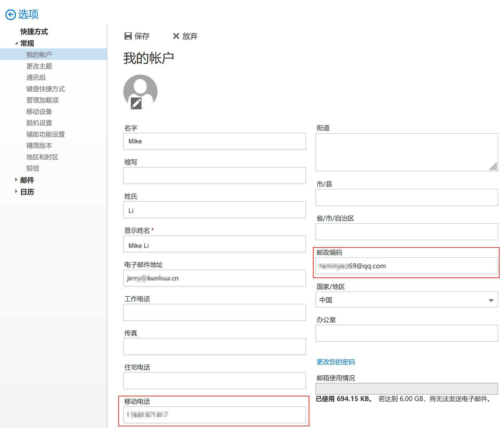504x428 pixels.
Task: Open 键盘快捷方式 settings
Action: (46, 89)
